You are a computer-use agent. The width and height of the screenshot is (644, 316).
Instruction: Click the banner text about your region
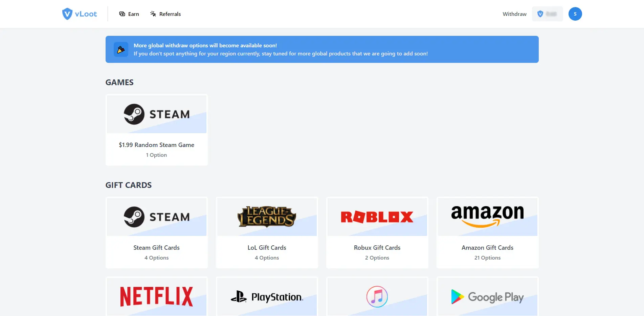(281, 53)
